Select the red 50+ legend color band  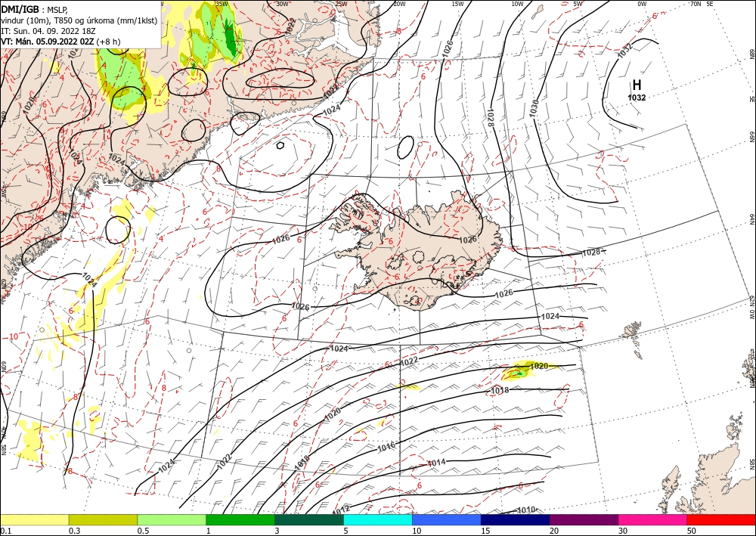[x=721, y=519]
